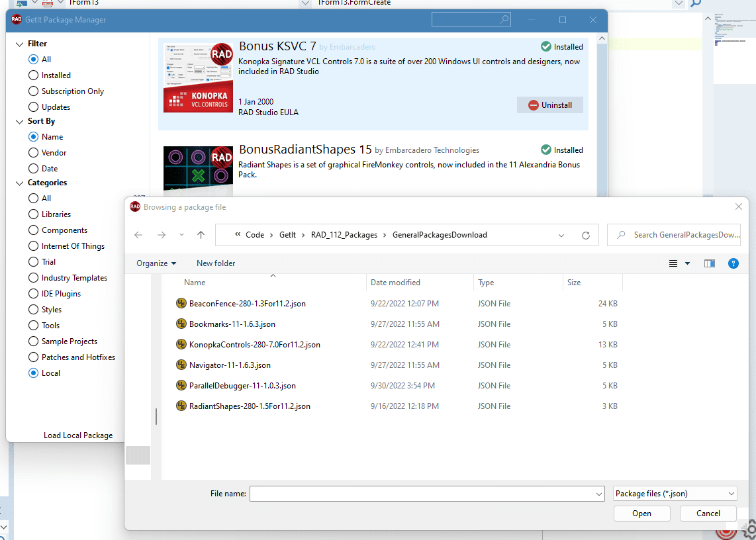Viewport: 756px width, 540px height.
Task: Click Load Local Package
Action: pos(78,435)
